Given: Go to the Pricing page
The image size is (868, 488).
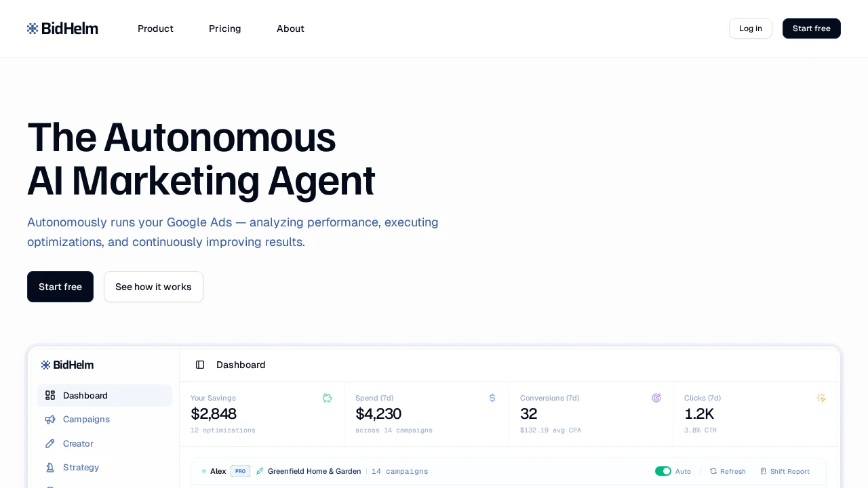Looking at the screenshot, I should (225, 28).
